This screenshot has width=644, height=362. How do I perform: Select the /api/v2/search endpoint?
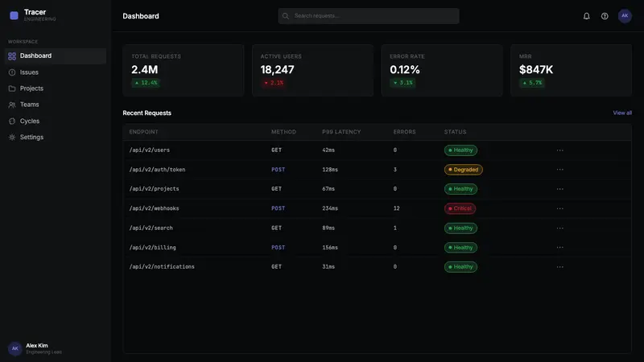[151, 228]
